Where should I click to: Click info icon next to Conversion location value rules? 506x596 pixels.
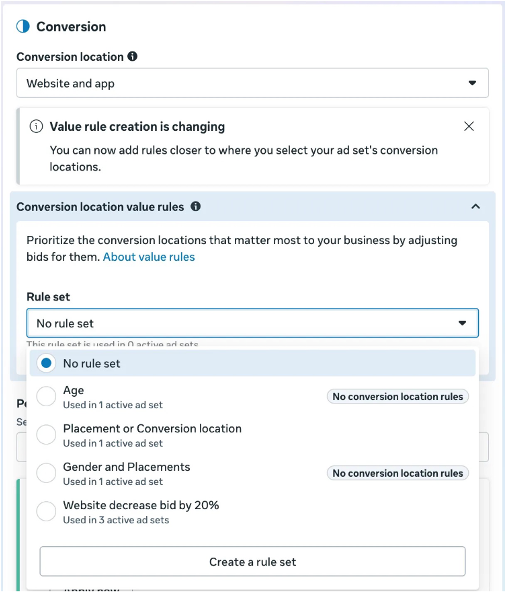click(195, 206)
